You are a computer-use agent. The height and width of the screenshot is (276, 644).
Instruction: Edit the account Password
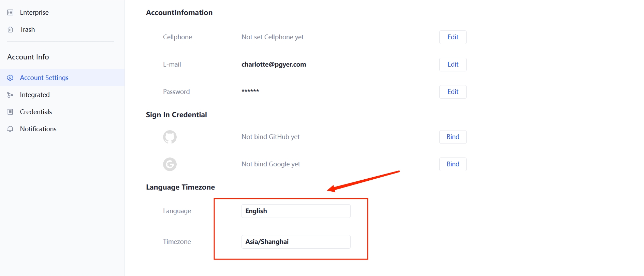click(453, 92)
